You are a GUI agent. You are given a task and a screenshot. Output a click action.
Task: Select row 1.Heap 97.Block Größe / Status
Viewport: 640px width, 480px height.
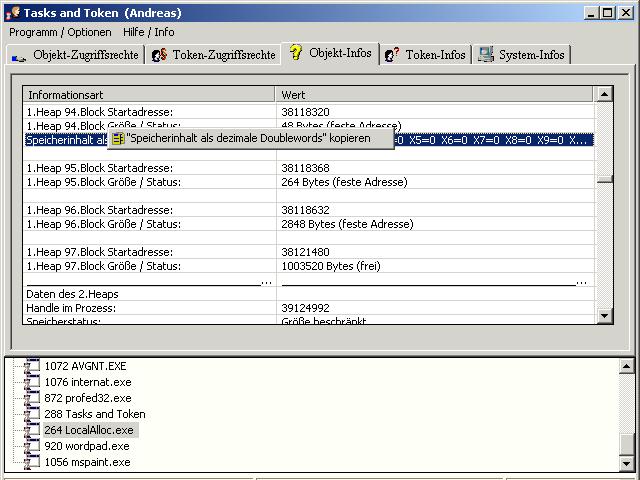[x=104, y=266]
